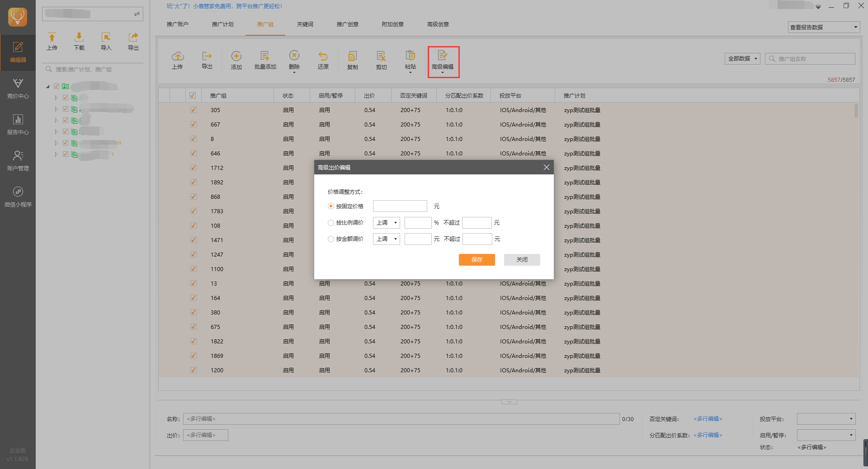Click the toolbar 上传 cloud upload icon

(x=178, y=56)
